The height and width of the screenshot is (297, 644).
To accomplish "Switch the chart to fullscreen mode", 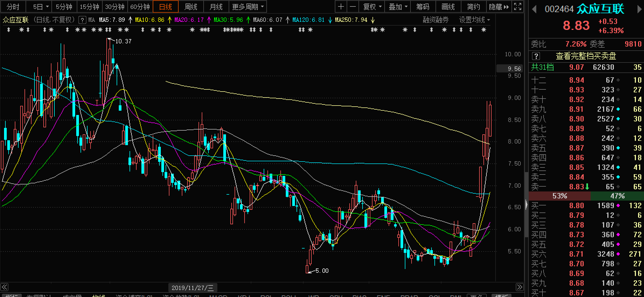I will [x=518, y=7].
